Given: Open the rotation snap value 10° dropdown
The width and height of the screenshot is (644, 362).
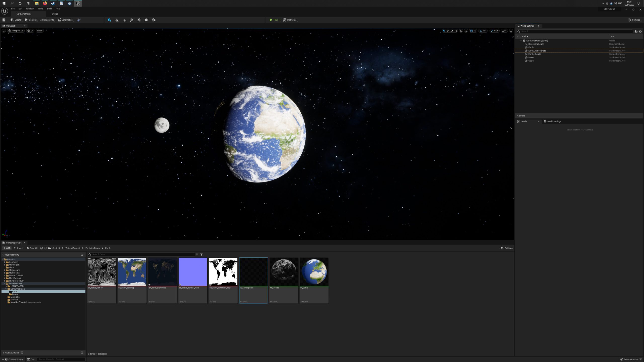Looking at the screenshot, I should click(x=485, y=31).
